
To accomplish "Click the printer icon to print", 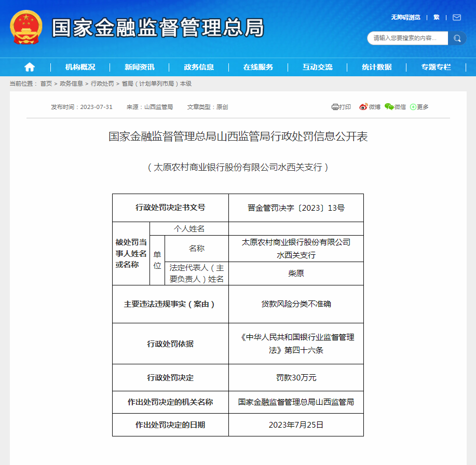I will point(335,107).
